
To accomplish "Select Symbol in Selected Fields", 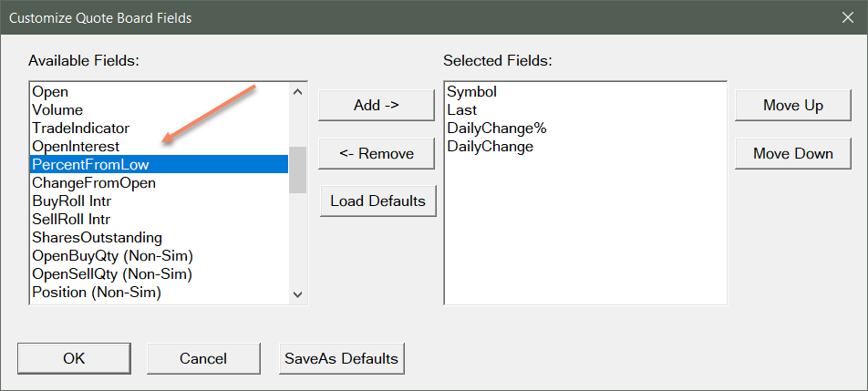I will click(x=471, y=92).
